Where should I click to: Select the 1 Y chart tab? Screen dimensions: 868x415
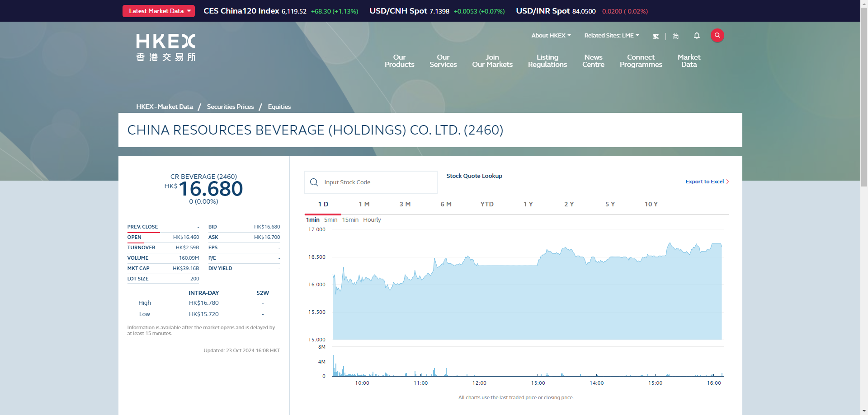tap(528, 204)
